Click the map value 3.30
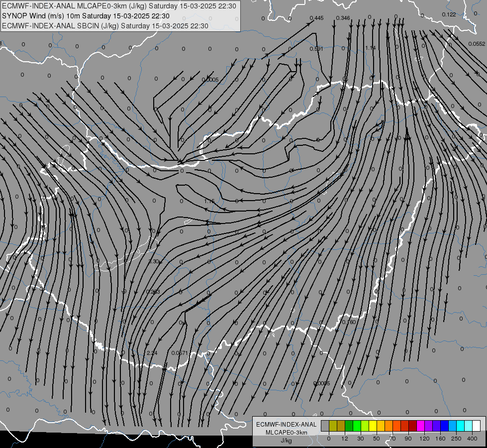 (153, 261)
